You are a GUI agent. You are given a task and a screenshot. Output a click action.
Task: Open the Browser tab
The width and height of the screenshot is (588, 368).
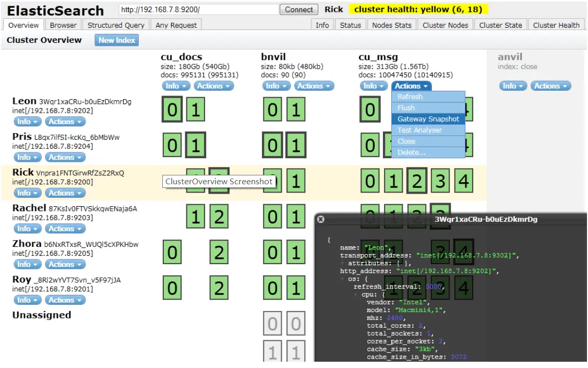click(63, 25)
